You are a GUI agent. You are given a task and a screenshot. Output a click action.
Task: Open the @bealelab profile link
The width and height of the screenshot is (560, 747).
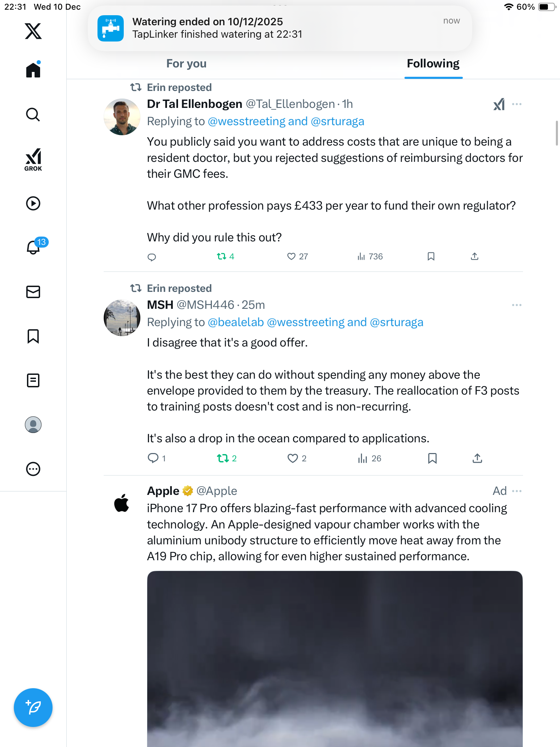click(x=236, y=322)
